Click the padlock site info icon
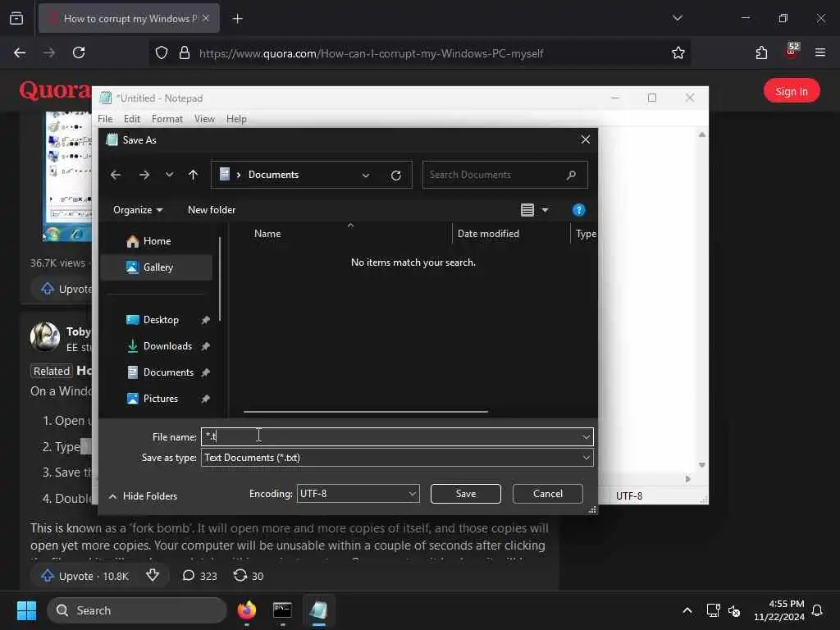This screenshot has width=840, height=630. 185,52
